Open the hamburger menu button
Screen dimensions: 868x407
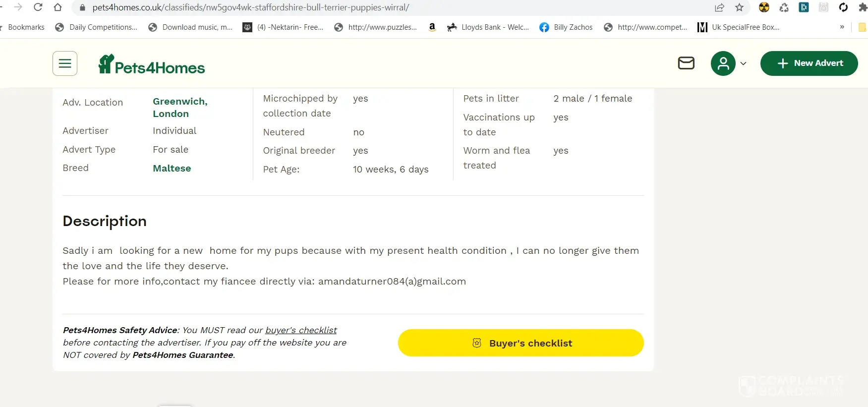65,63
